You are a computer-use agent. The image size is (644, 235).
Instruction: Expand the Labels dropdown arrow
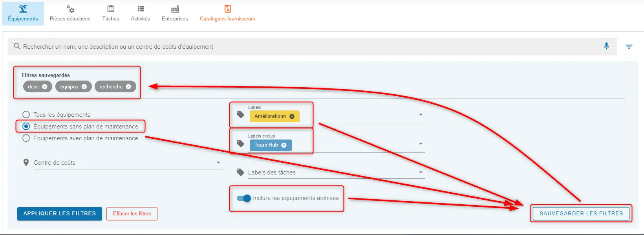point(421,115)
